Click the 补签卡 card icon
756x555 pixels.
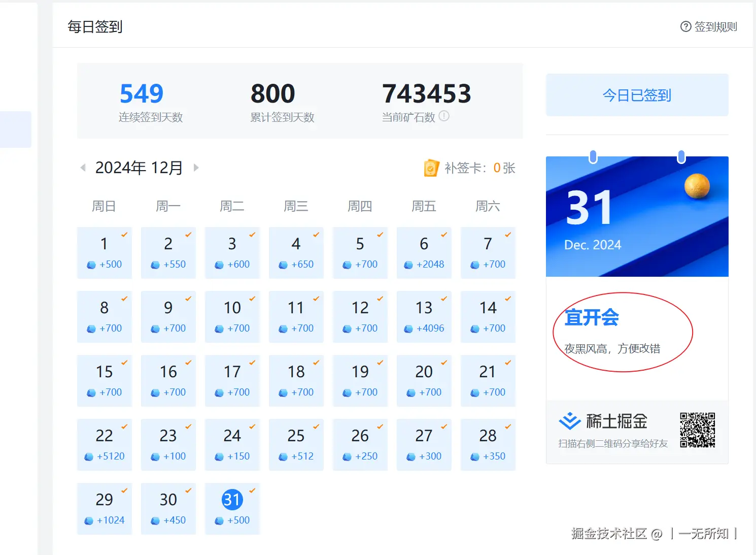tap(431, 168)
